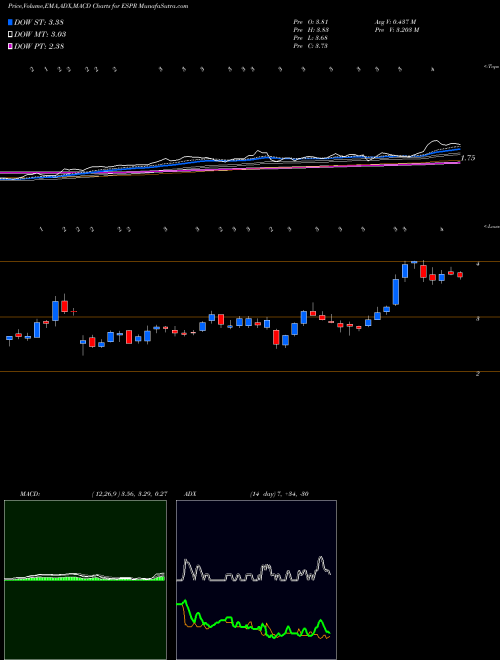This screenshot has width=500, height=660.
Task: Click the price axis label 2
Action: point(478,374)
